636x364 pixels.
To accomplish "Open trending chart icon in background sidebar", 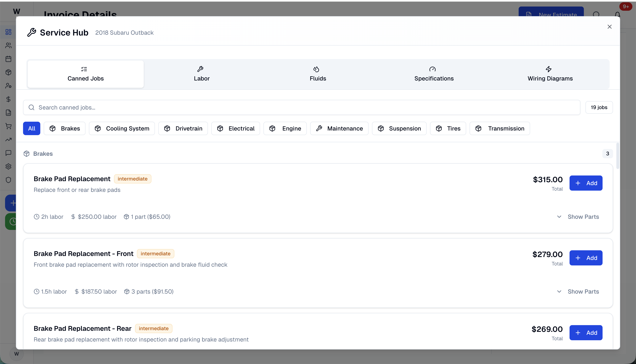I will [x=8, y=140].
